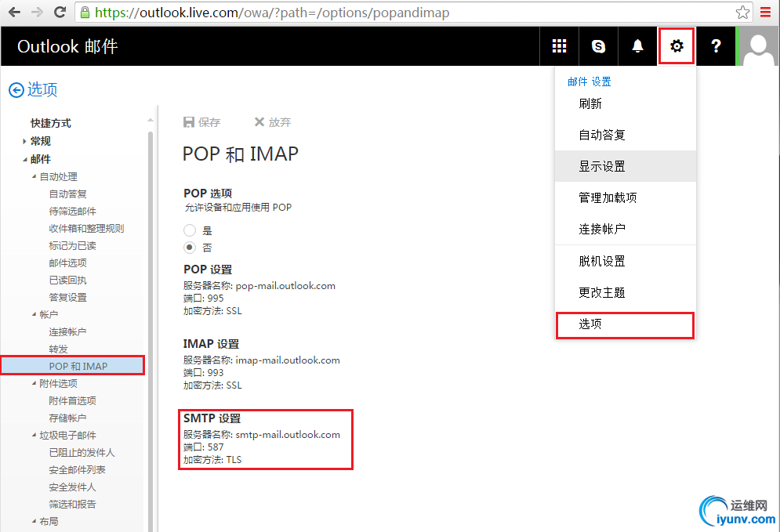Open the settings gear icon
The image size is (780, 532).
(677, 46)
